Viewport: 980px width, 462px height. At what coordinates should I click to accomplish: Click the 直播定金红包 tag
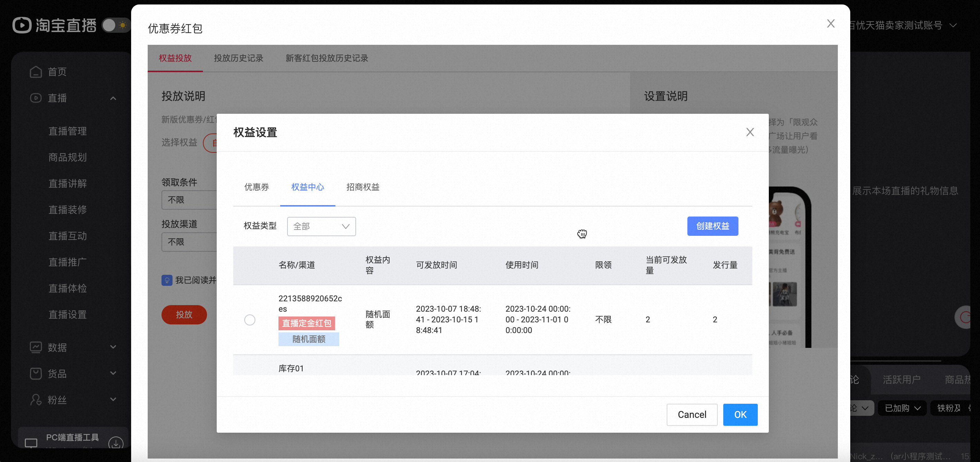(306, 323)
